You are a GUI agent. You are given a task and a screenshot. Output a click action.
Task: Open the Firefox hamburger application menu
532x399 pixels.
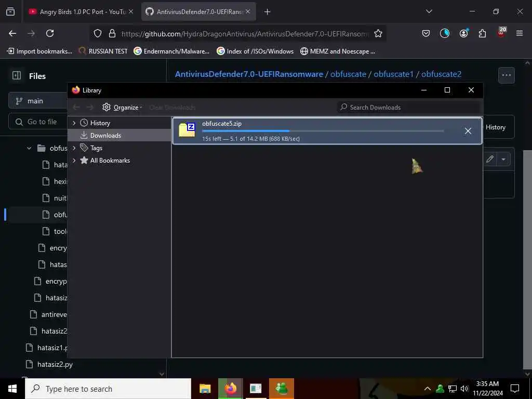coord(519,33)
